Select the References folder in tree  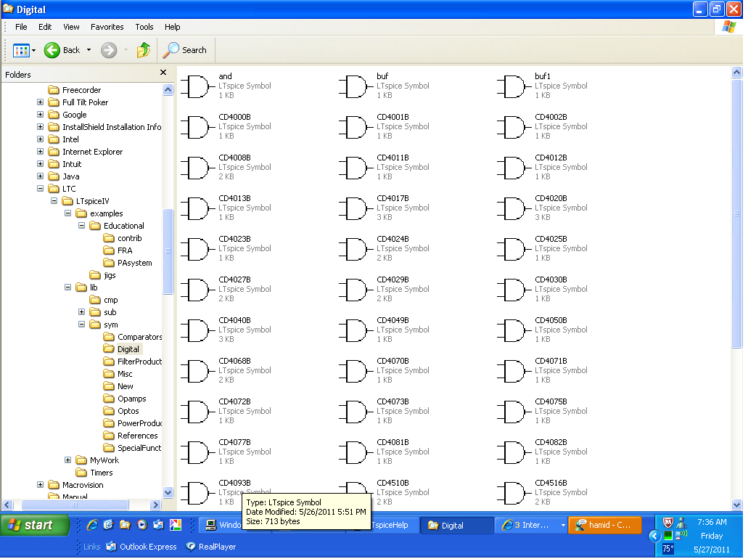pos(131,436)
